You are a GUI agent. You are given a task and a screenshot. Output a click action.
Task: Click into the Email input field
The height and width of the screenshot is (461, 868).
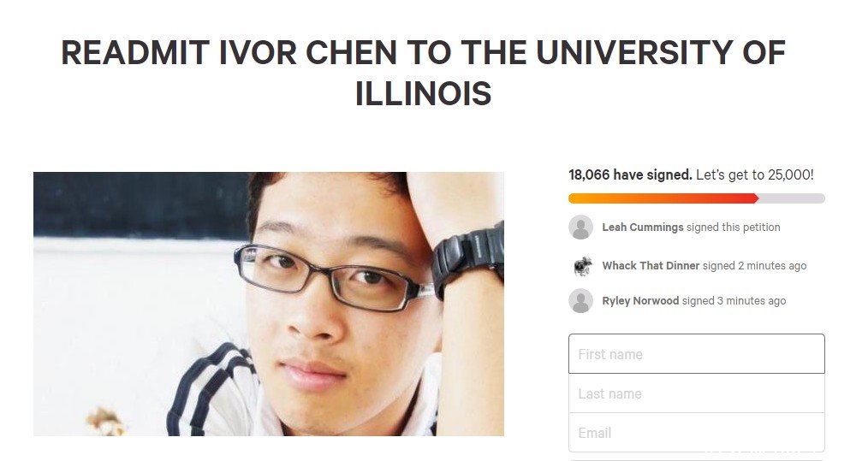697,433
